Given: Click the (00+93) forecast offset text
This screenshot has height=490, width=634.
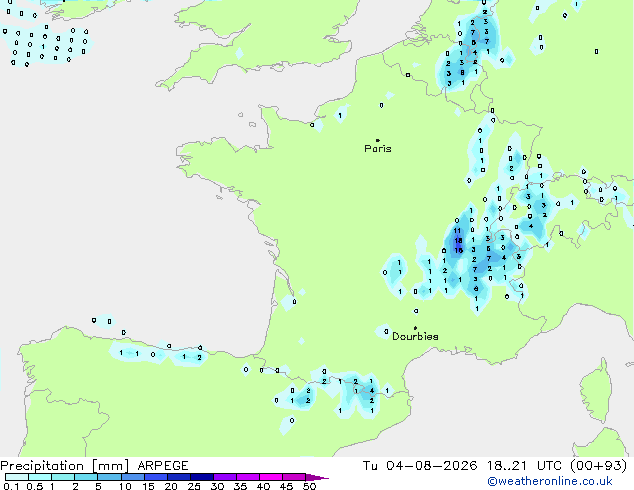Looking at the screenshot, I should point(598,466).
